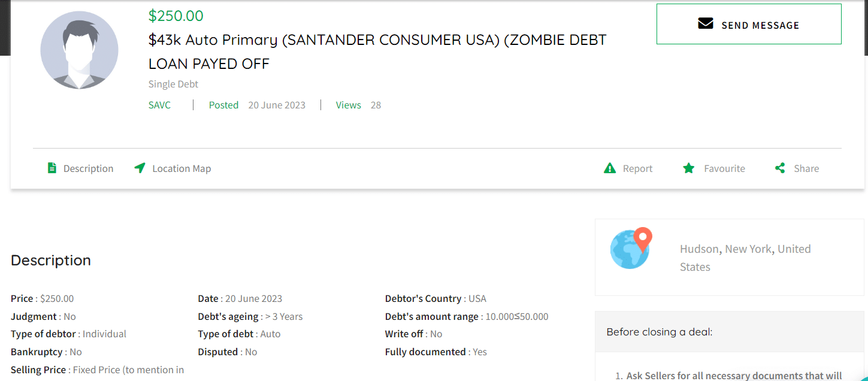This screenshot has height=381, width=868.
Task: Click the Before closing a deal header
Action: (660, 332)
